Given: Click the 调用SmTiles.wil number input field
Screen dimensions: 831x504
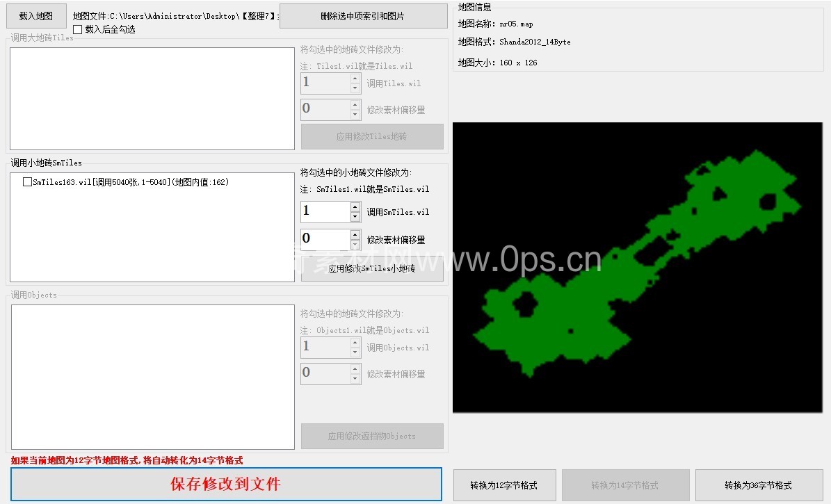Looking at the screenshot, I should tap(325, 212).
